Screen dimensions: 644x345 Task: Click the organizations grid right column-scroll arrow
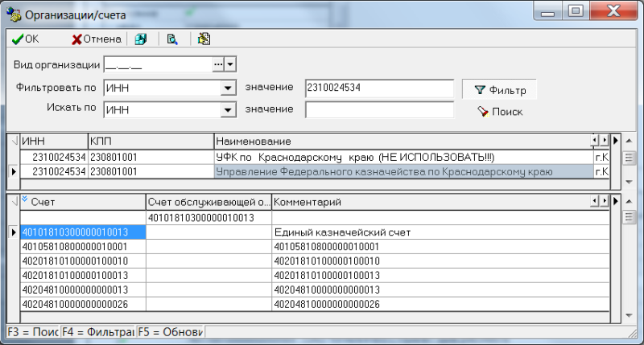pyautogui.click(x=605, y=140)
